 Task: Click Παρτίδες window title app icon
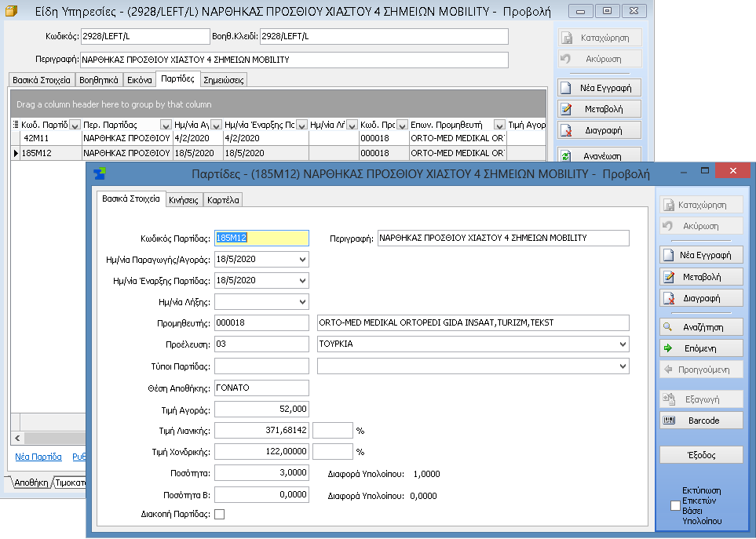pyautogui.click(x=100, y=173)
